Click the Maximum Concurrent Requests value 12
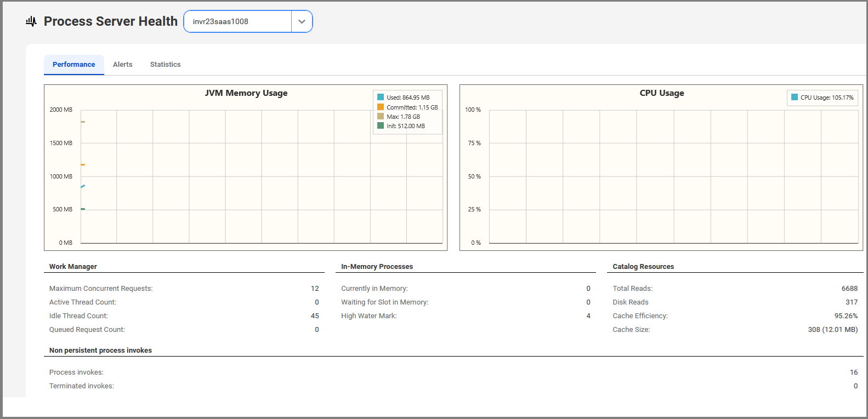 (315, 289)
